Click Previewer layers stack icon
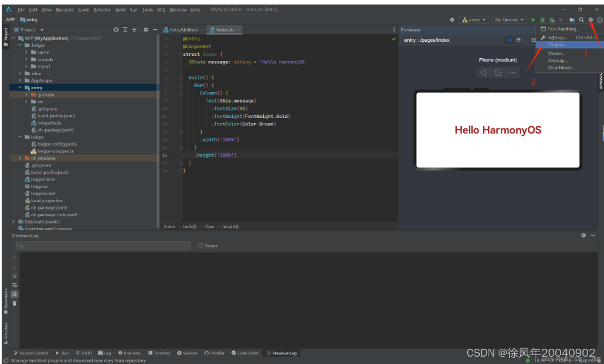 pyautogui.click(x=519, y=40)
